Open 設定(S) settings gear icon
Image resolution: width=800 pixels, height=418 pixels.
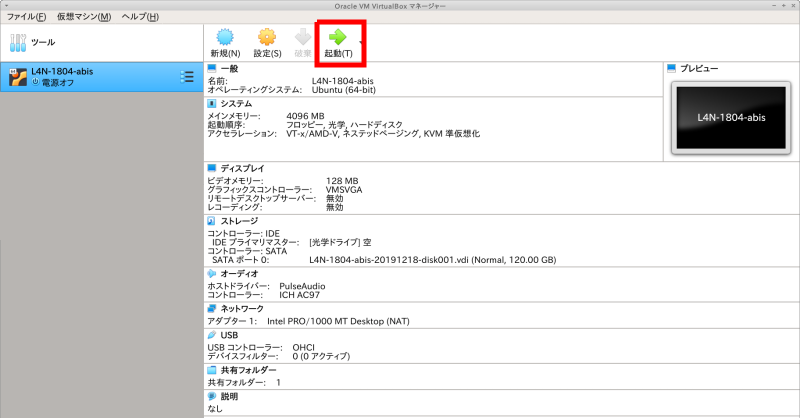pyautogui.click(x=267, y=37)
